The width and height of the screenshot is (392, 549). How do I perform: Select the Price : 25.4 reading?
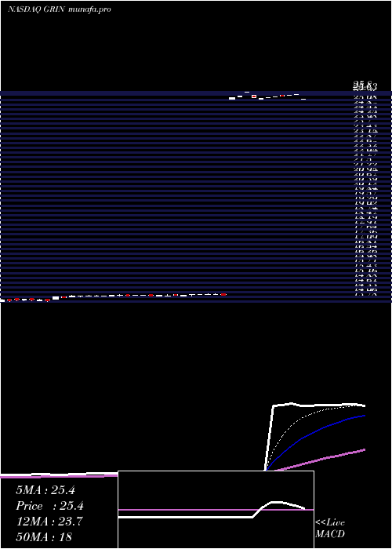pyautogui.click(x=50, y=506)
